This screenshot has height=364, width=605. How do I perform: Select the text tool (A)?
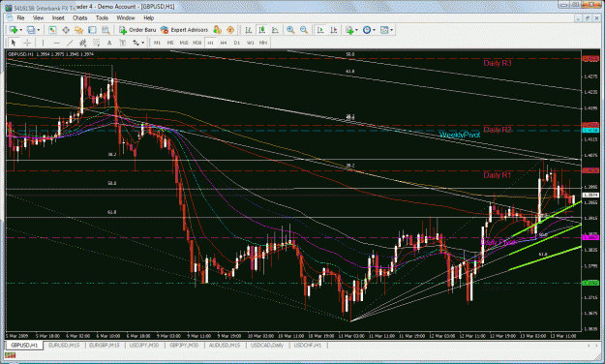click(109, 43)
